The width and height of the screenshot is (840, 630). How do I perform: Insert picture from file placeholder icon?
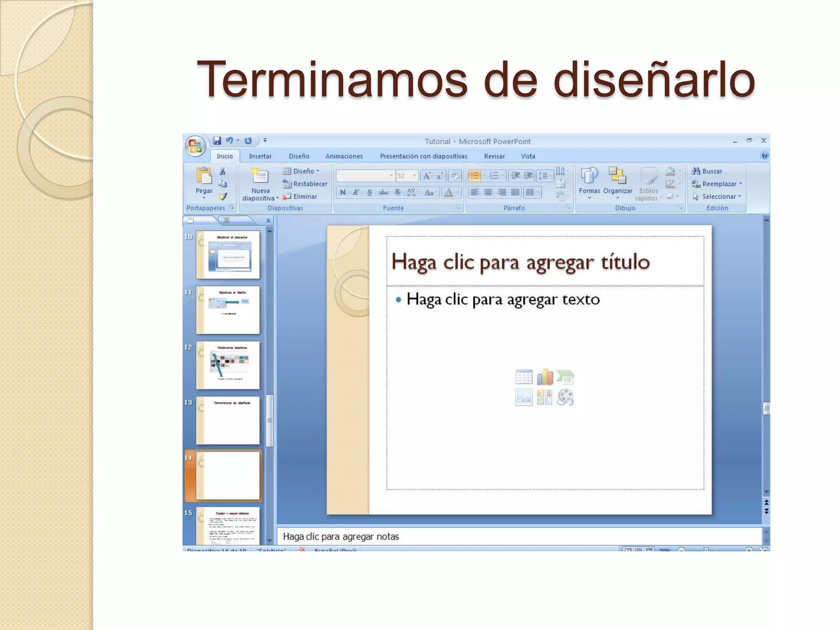point(524,397)
